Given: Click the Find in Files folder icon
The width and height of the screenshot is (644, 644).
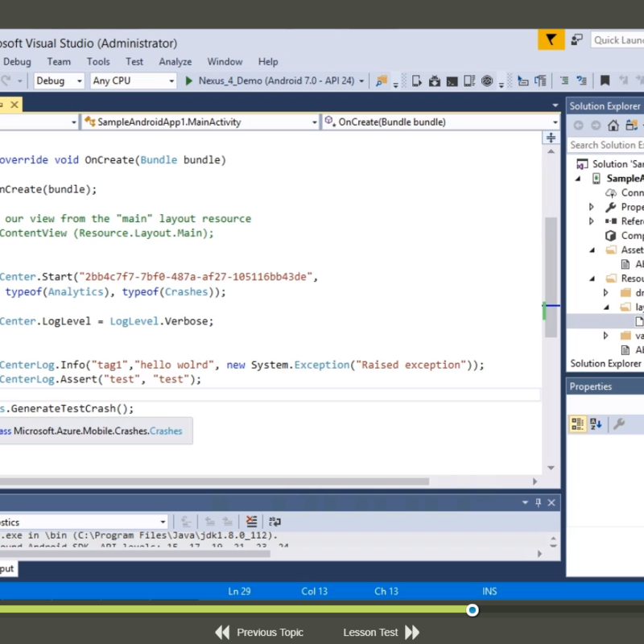Looking at the screenshot, I should [x=382, y=81].
